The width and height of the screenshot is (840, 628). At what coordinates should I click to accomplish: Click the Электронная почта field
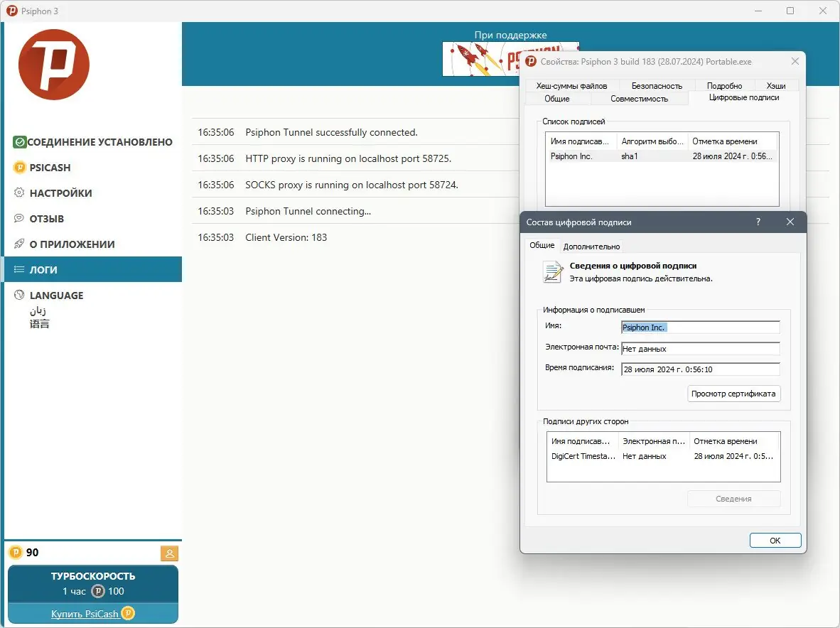pyautogui.click(x=700, y=349)
